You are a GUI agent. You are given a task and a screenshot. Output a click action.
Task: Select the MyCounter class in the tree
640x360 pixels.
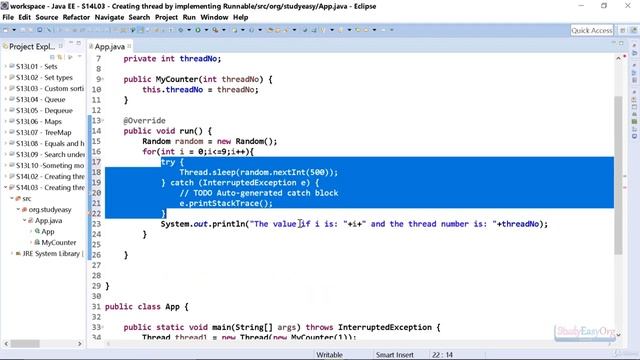[x=58, y=243]
